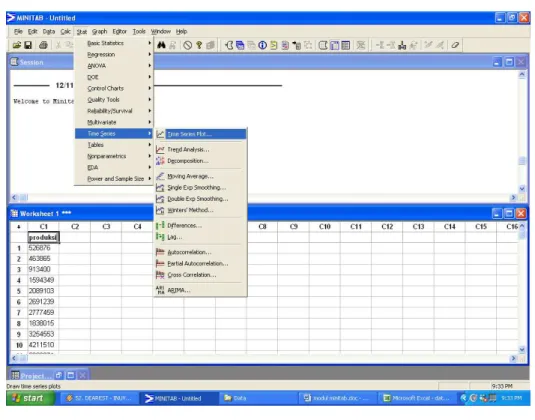Select the C1 column header
The width and height of the screenshot is (535, 420).
43,227
